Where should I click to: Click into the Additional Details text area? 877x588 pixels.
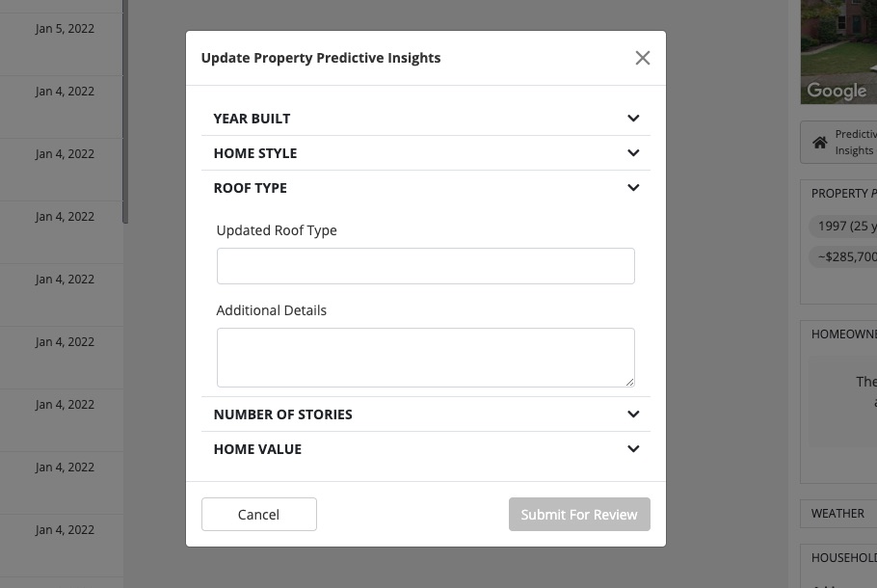425,357
